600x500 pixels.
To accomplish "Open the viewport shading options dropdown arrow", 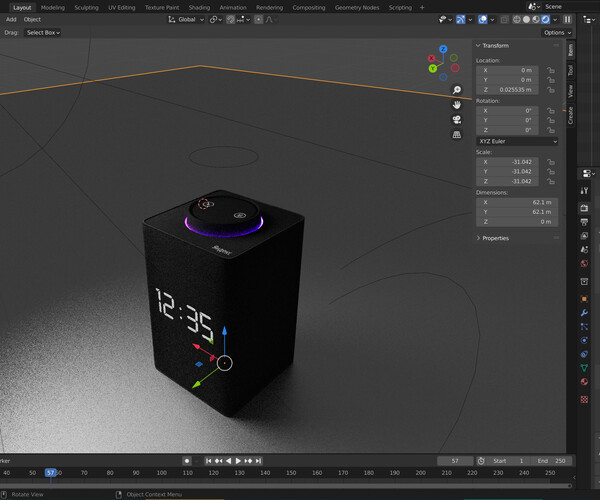I will tap(555, 20).
